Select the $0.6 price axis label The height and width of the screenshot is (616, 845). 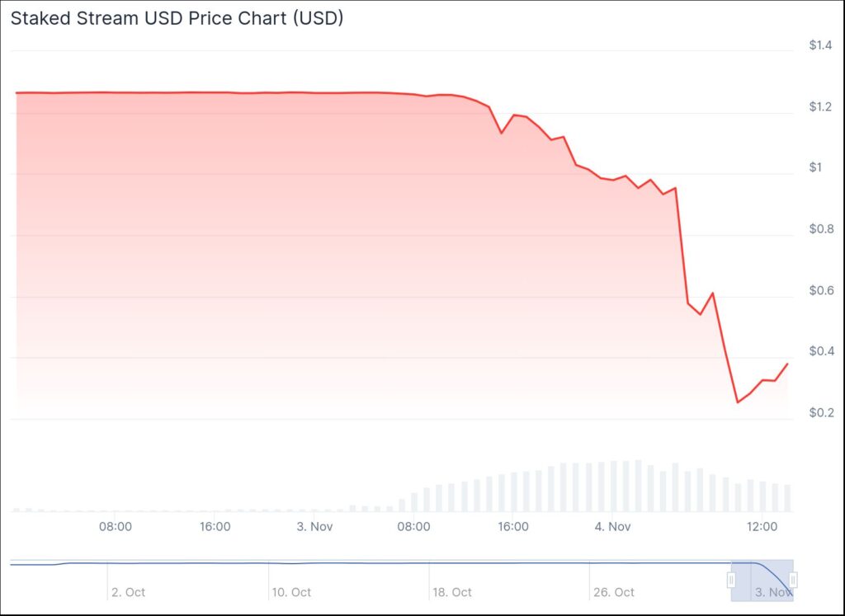pos(820,290)
